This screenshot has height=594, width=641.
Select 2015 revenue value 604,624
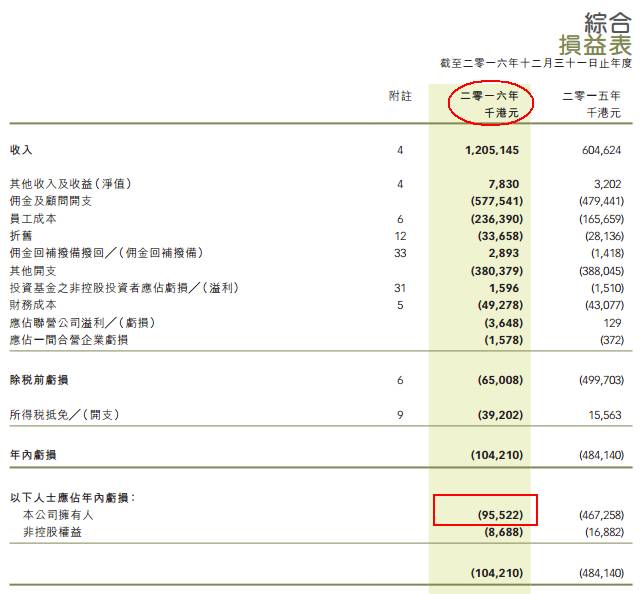click(601, 150)
